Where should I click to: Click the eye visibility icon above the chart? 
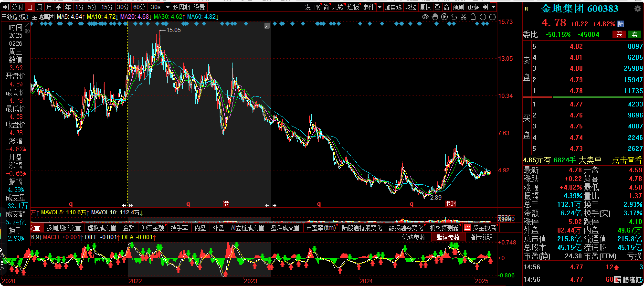[x=425, y=17]
